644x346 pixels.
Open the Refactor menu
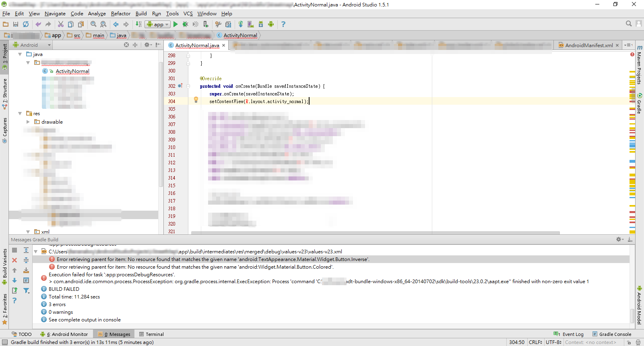[x=121, y=13]
